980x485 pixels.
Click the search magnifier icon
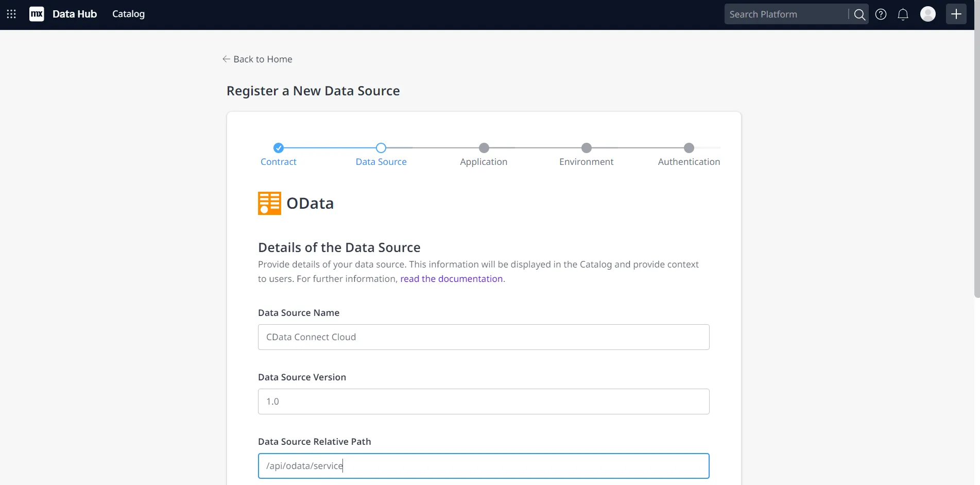point(859,14)
